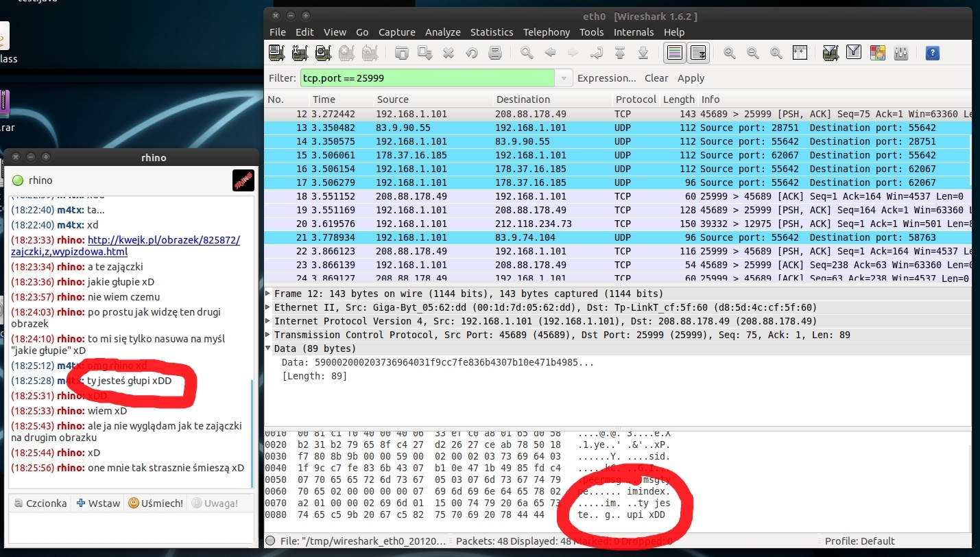
Task: Go to packet number icon
Action: 597,53
